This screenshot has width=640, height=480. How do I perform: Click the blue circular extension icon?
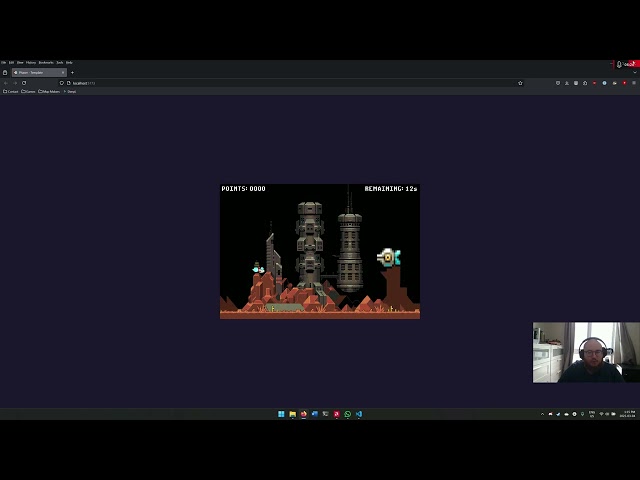tap(604, 83)
